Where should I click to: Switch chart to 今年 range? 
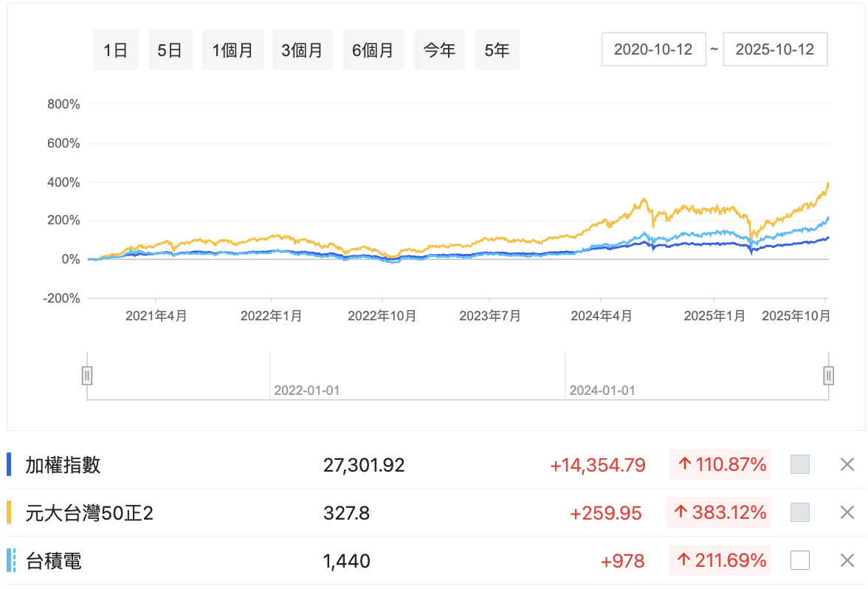tap(439, 50)
